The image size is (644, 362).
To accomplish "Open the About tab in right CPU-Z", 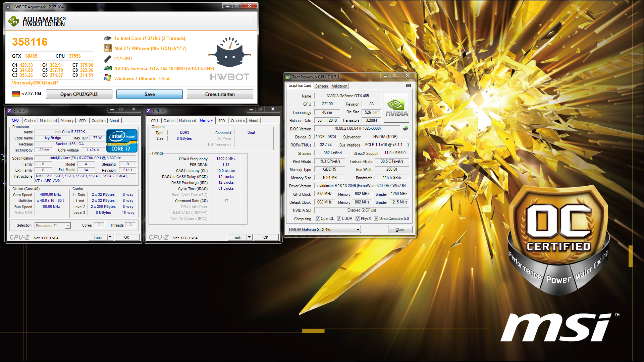I will (254, 121).
